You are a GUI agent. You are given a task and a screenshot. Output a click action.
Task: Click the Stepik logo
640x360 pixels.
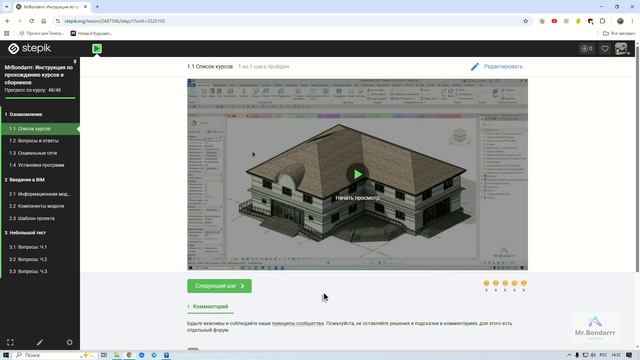click(29, 48)
